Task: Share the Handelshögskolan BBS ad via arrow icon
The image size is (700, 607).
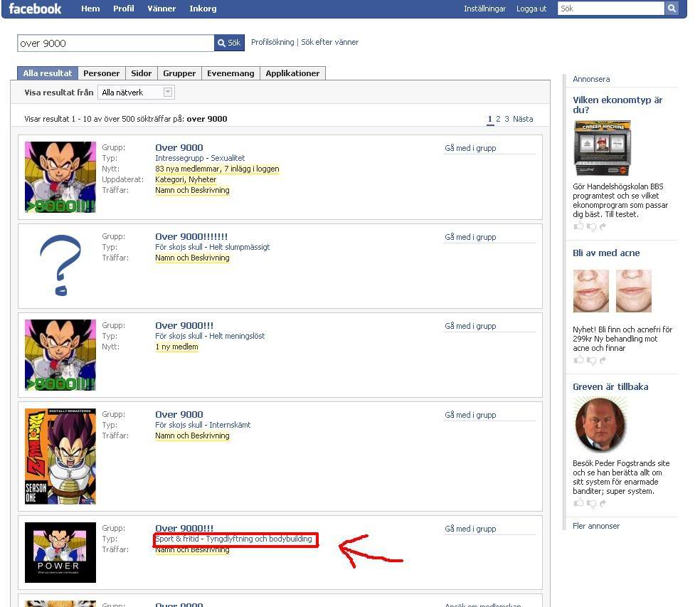Action: point(603,226)
